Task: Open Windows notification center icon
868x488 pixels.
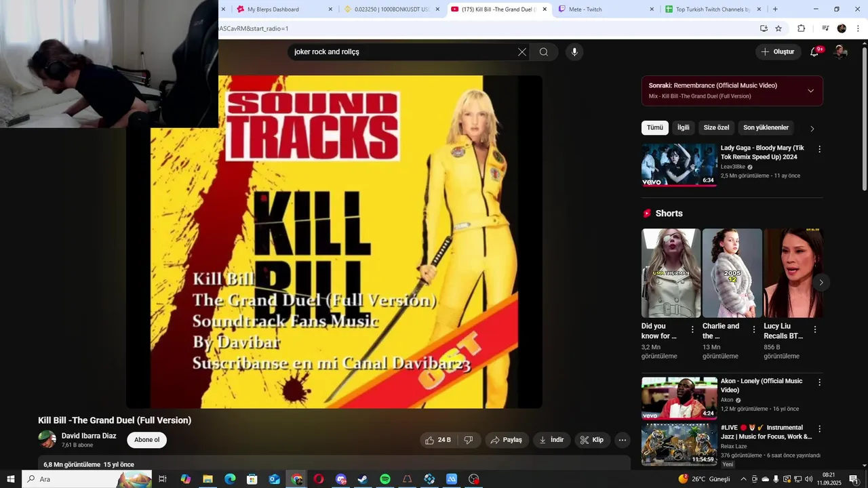Action: [x=853, y=479]
